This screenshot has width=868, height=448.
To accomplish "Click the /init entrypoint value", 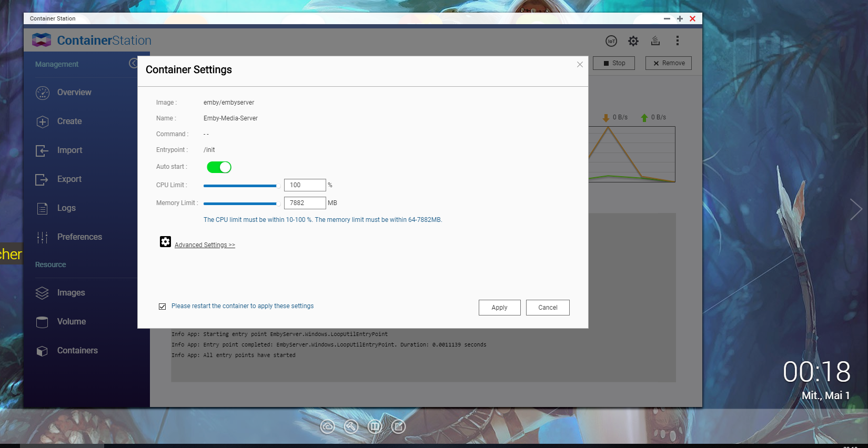I will [x=209, y=150].
